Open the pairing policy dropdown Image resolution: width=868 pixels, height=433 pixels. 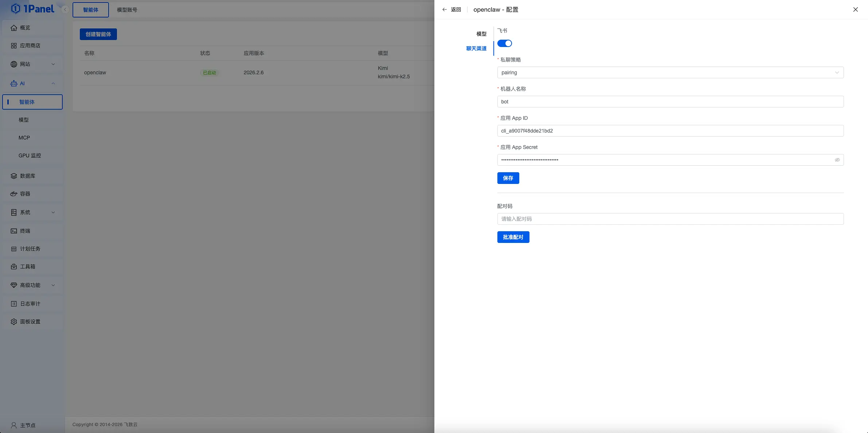click(670, 72)
